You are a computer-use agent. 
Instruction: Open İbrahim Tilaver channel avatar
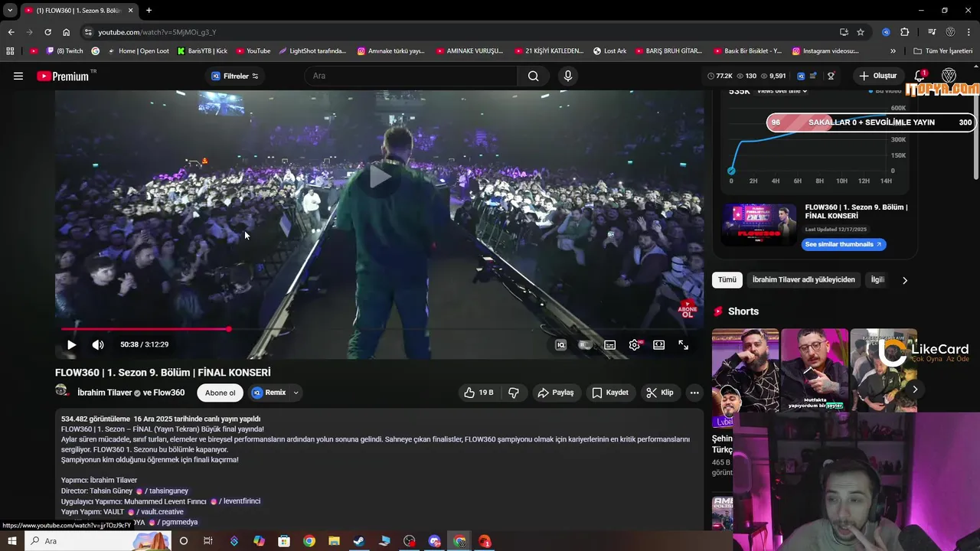[63, 391]
